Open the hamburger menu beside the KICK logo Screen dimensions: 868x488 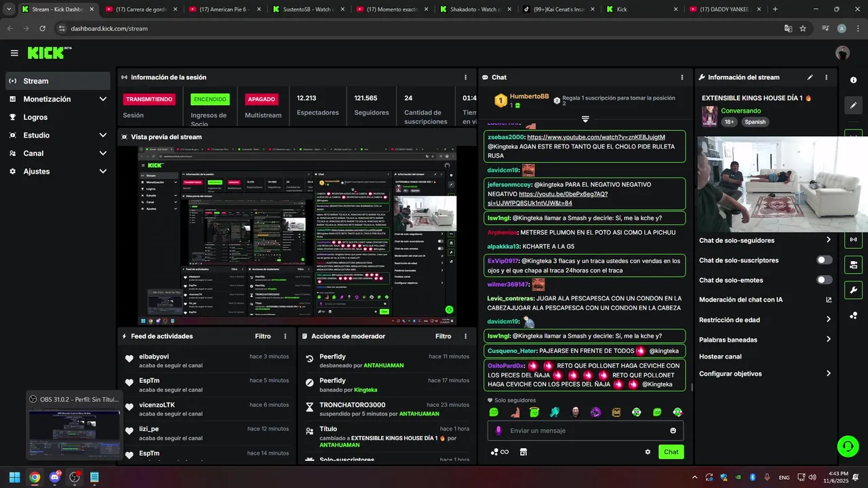click(14, 53)
